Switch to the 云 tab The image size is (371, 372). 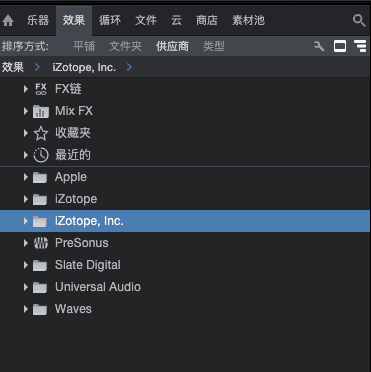click(x=176, y=21)
